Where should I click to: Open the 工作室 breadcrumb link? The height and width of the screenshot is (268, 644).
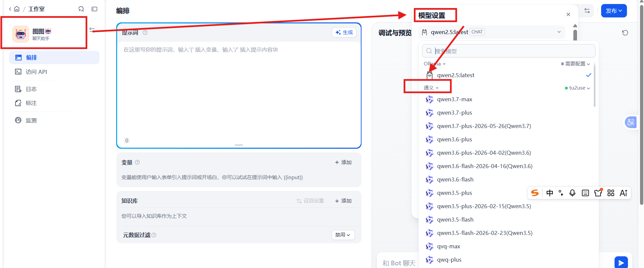(x=36, y=9)
